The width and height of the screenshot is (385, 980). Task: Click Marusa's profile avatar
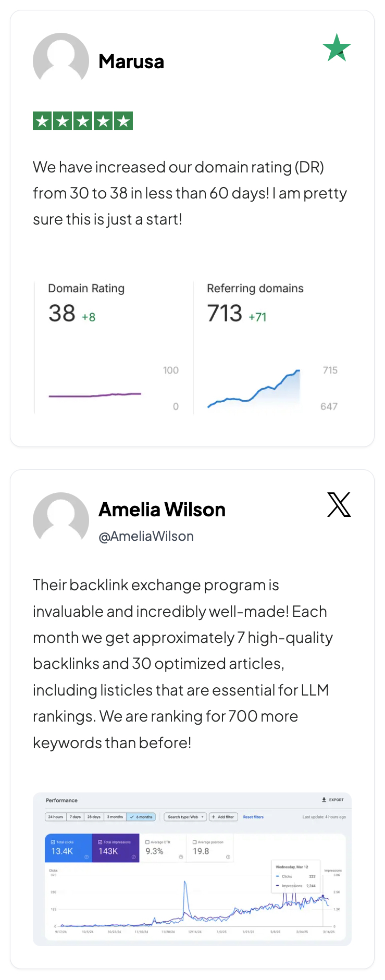pyautogui.click(x=61, y=60)
